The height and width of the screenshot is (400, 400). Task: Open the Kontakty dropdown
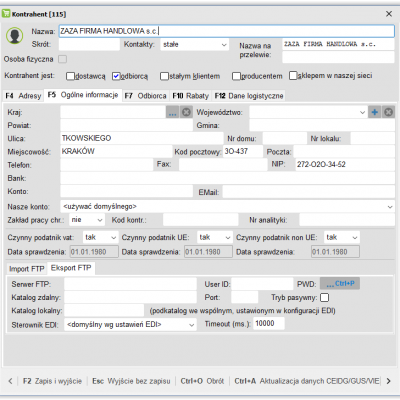point(194,45)
